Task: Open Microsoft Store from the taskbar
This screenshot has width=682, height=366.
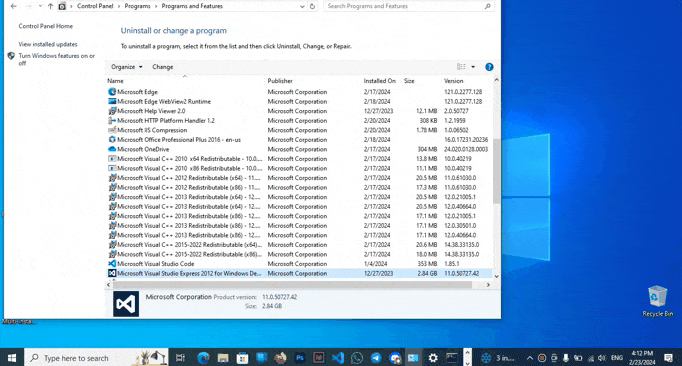Action: (x=242, y=358)
